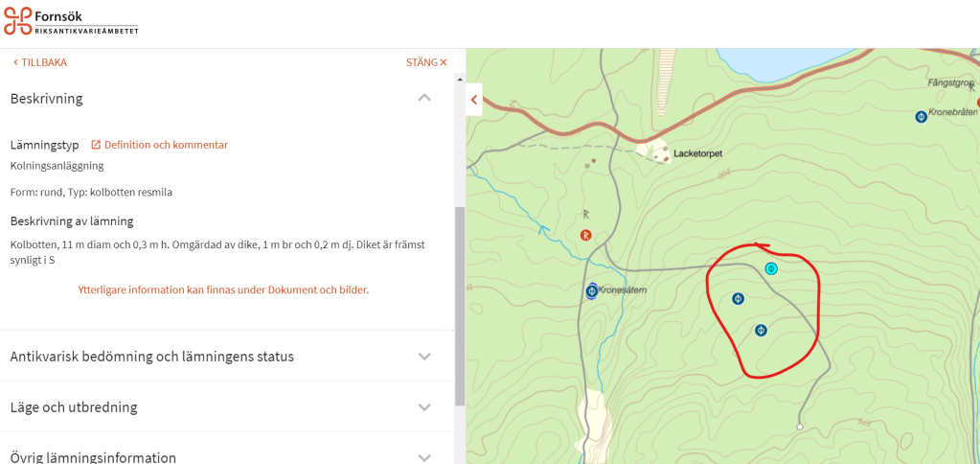Click the Fornsök logo
Screen dimensions: 980x464
72,21
